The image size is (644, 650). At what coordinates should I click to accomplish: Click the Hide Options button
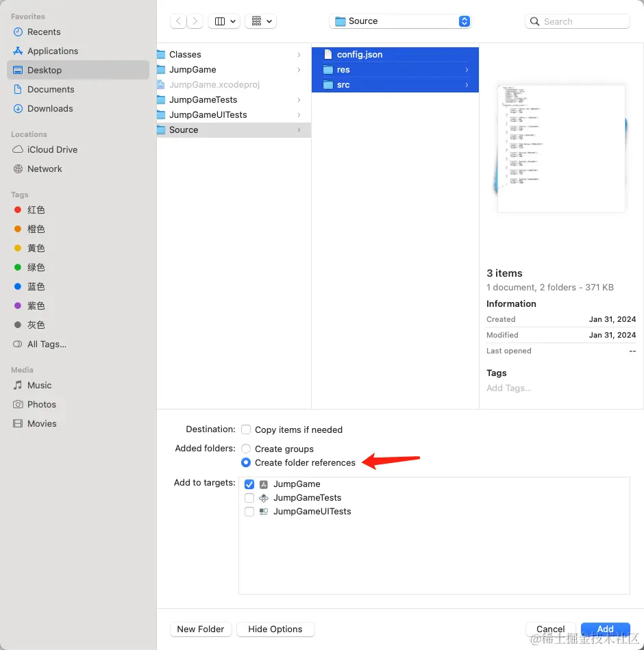[x=275, y=629]
